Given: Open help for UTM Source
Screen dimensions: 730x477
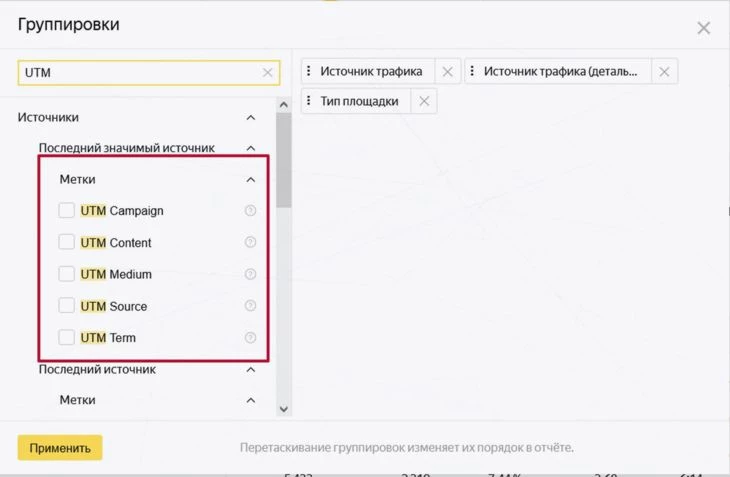Looking at the screenshot, I should pyautogui.click(x=250, y=306).
